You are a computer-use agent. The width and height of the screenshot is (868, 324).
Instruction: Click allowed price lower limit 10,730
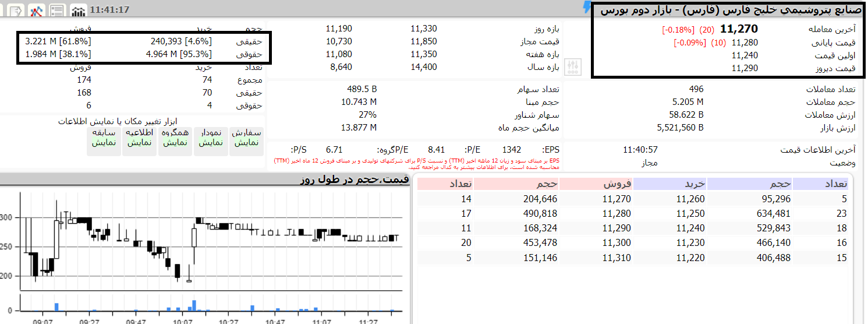(339, 41)
